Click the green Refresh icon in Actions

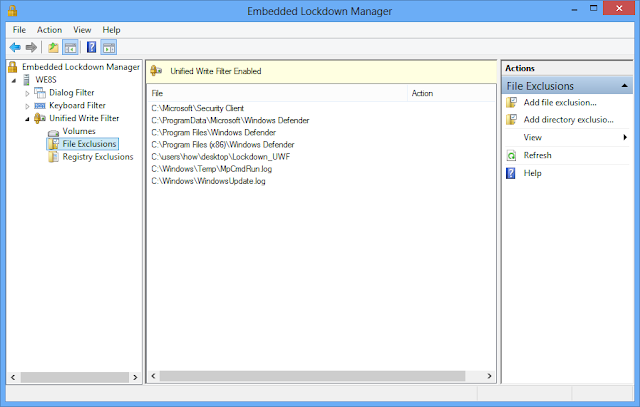[511, 156]
